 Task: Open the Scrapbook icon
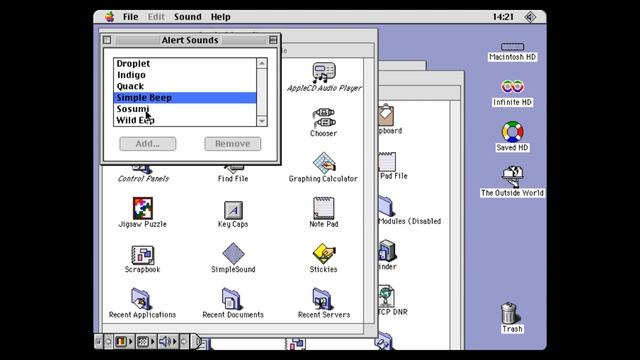142,254
